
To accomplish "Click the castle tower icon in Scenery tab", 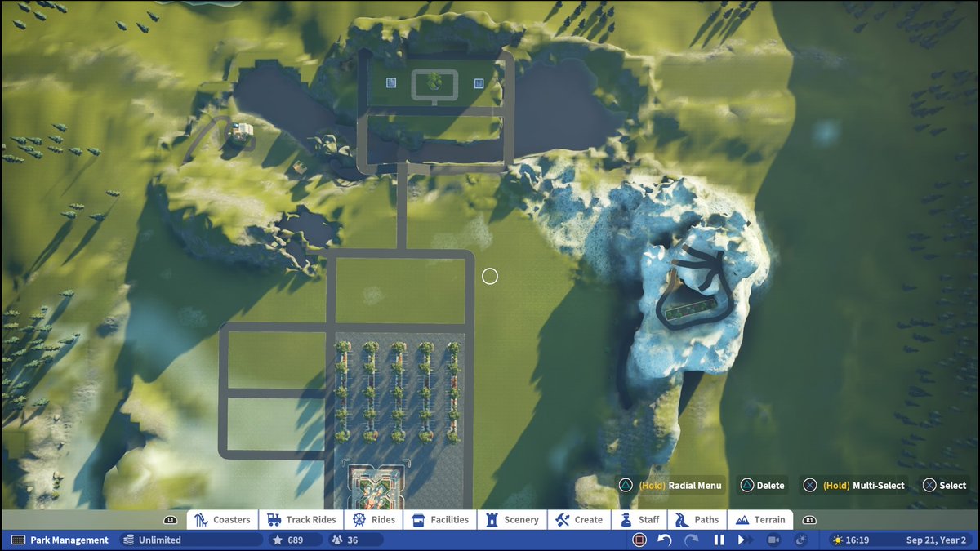I will pyautogui.click(x=492, y=520).
